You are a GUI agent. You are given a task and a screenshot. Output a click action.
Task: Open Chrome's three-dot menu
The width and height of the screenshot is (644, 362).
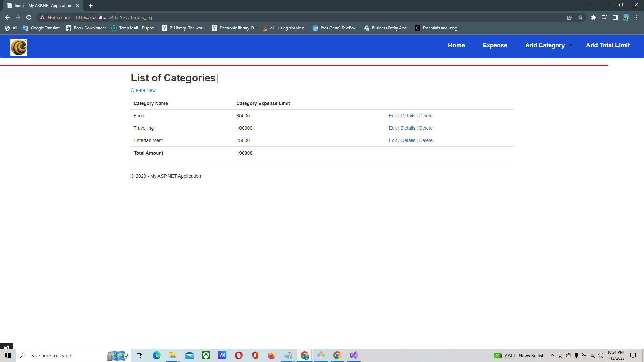(x=637, y=17)
